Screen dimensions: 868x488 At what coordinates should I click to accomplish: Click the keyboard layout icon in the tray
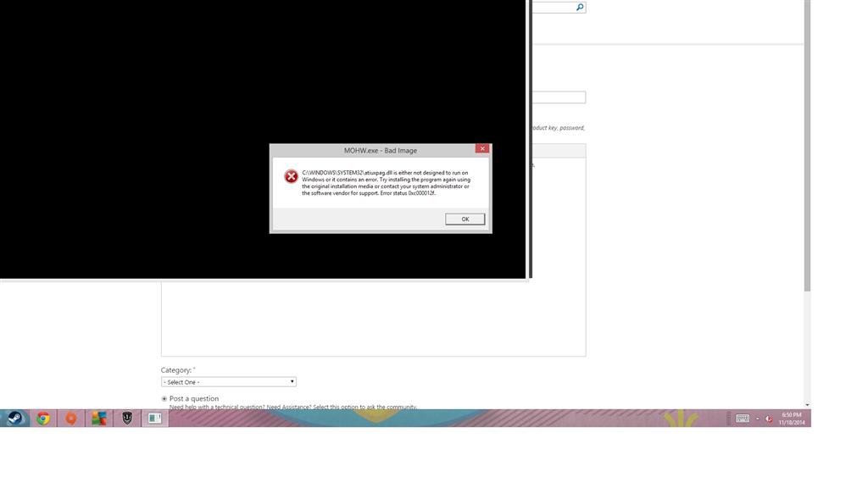coord(743,418)
